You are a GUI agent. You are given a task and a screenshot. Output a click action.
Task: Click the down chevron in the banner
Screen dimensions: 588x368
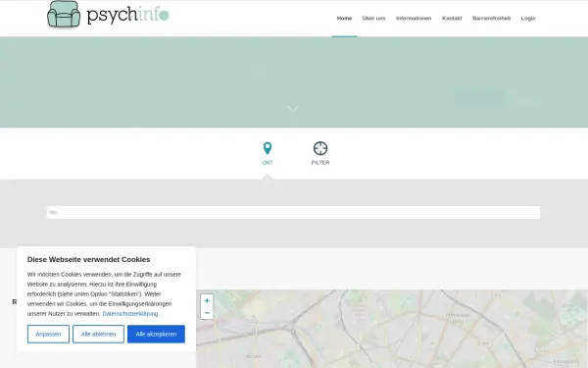pyautogui.click(x=293, y=109)
